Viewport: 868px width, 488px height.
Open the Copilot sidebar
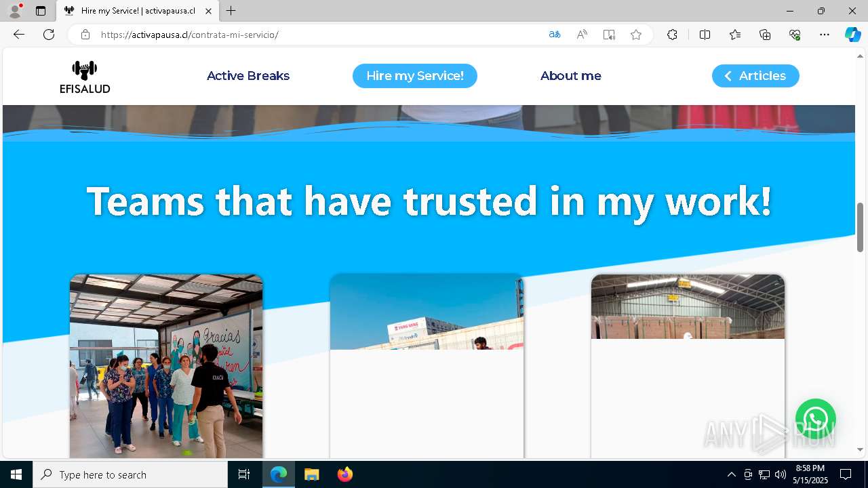pyautogui.click(x=852, y=35)
